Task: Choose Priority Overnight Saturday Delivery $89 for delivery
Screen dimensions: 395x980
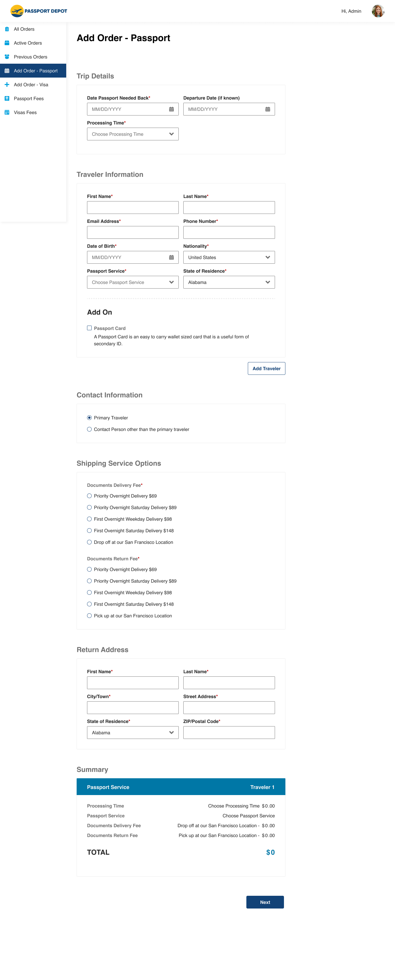Action: 89,507
